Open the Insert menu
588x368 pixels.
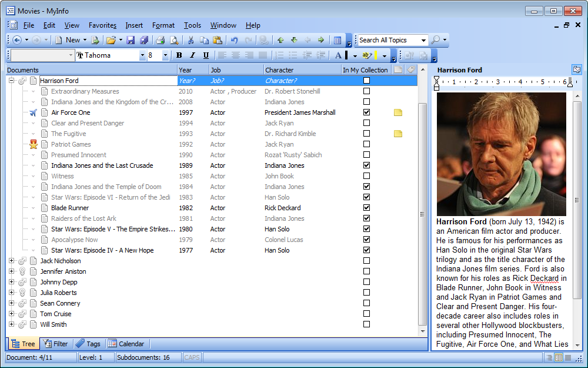tap(134, 25)
